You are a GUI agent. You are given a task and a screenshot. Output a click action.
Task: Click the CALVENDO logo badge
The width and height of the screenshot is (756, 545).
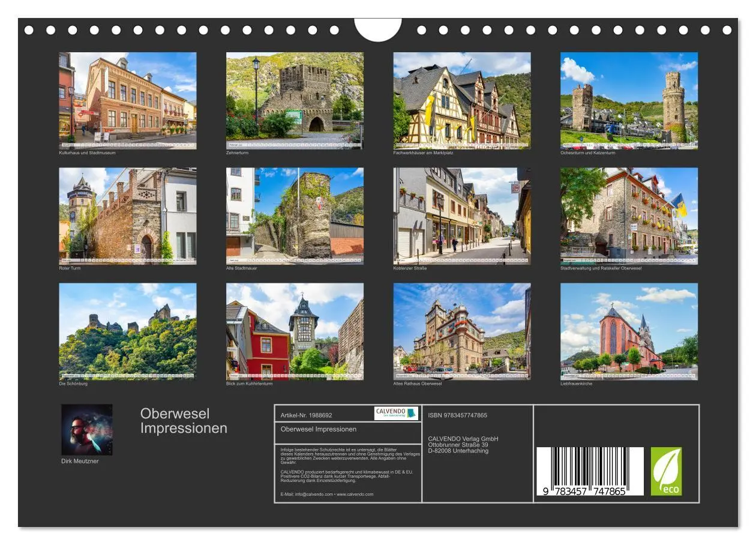[x=396, y=413]
